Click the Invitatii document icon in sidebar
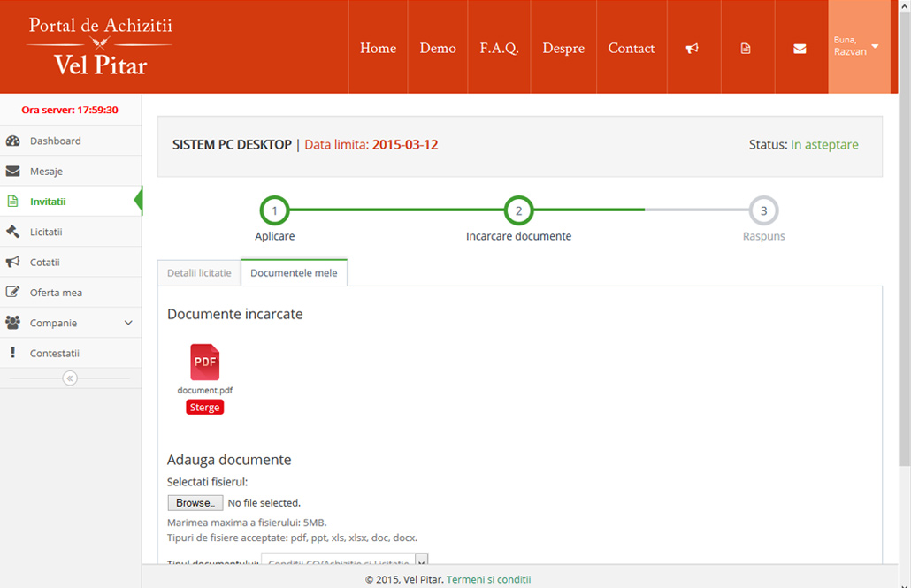911x588 pixels. pos(12,201)
